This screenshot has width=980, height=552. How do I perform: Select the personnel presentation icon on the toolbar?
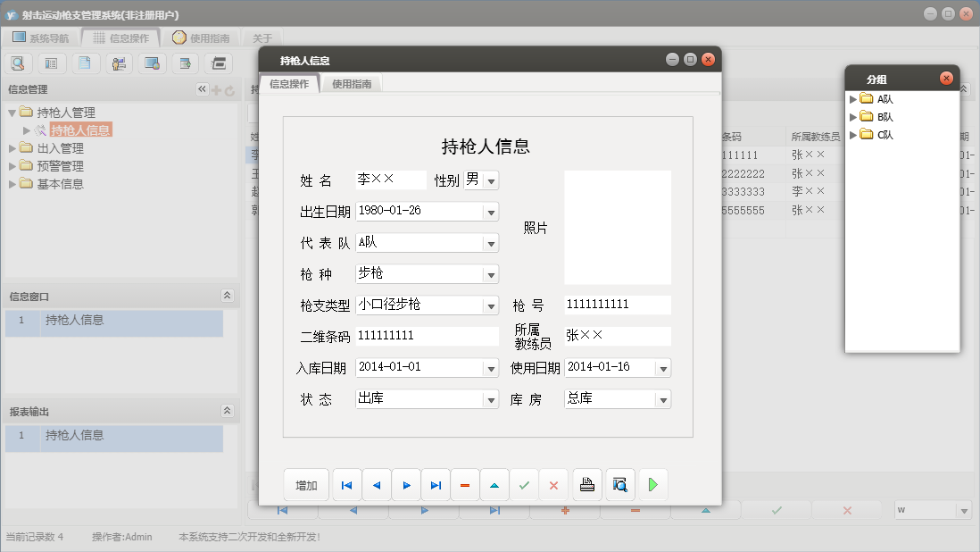coord(119,63)
